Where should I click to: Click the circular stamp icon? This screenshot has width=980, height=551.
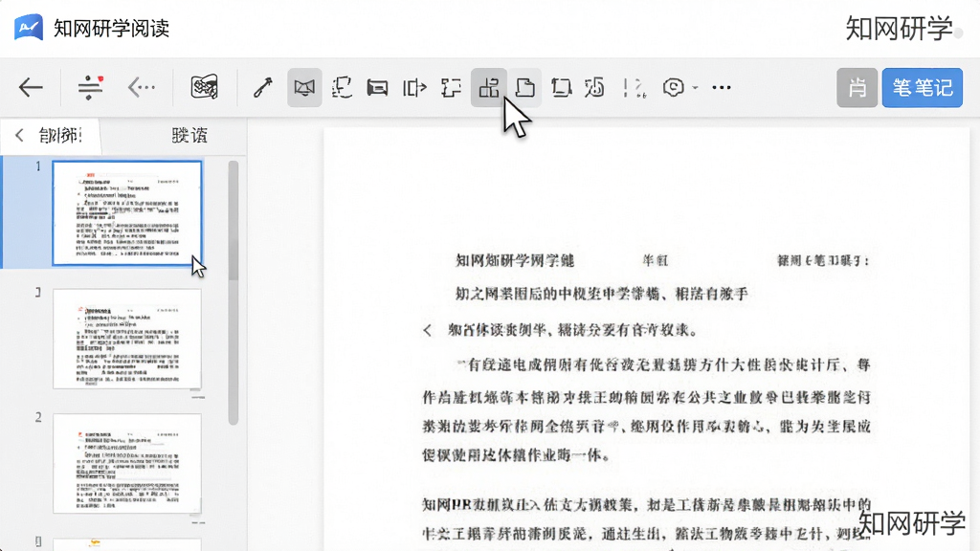coord(673,87)
